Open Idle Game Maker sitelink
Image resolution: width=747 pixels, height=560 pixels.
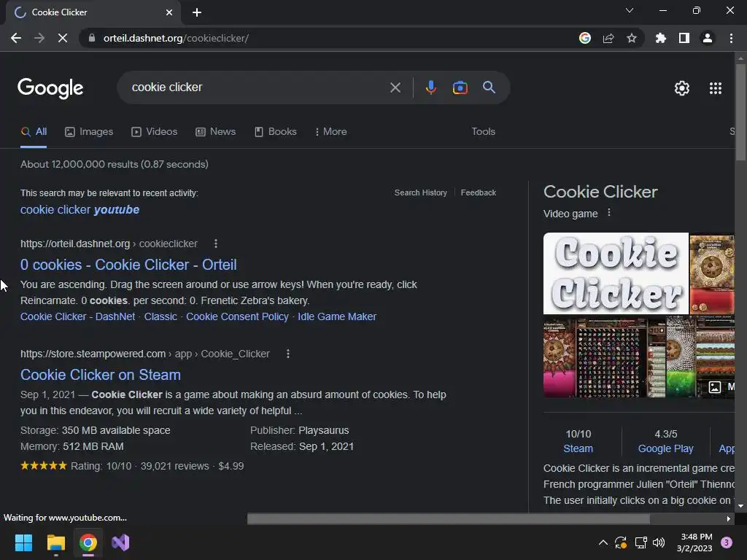[337, 316]
